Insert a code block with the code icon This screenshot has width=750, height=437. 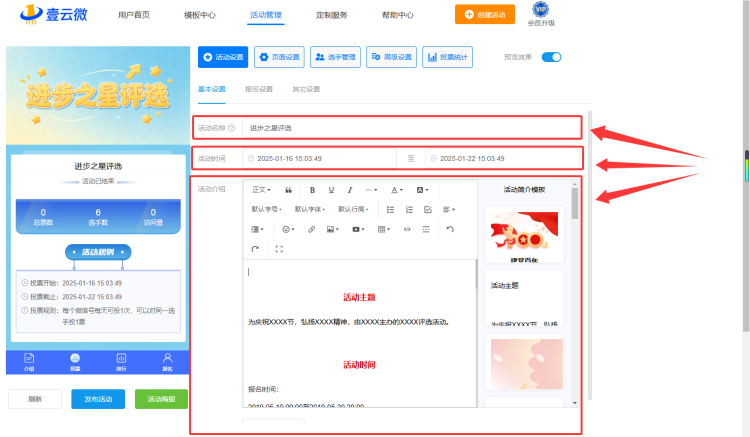click(x=407, y=229)
